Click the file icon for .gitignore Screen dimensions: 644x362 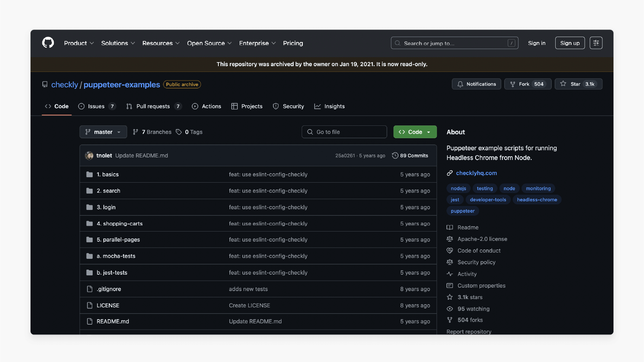89,289
